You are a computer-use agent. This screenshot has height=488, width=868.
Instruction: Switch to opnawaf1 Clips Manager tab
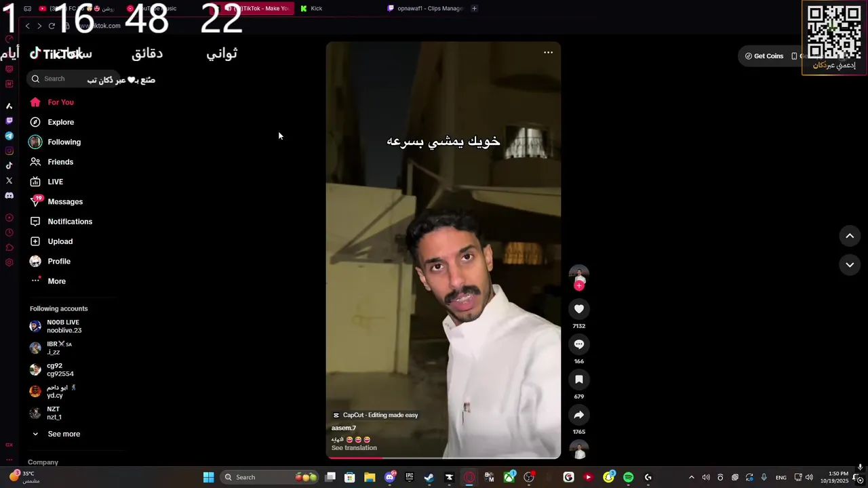tap(425, 9)
